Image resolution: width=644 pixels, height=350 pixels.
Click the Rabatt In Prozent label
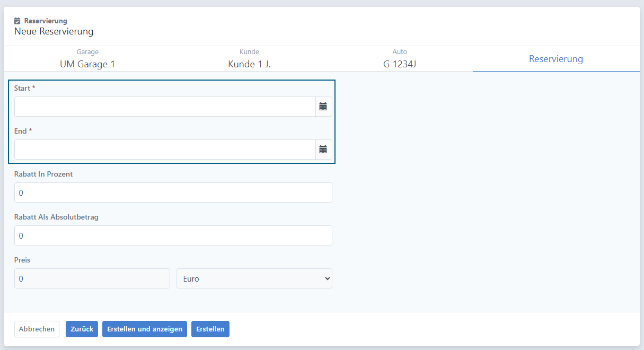[43, 174]
